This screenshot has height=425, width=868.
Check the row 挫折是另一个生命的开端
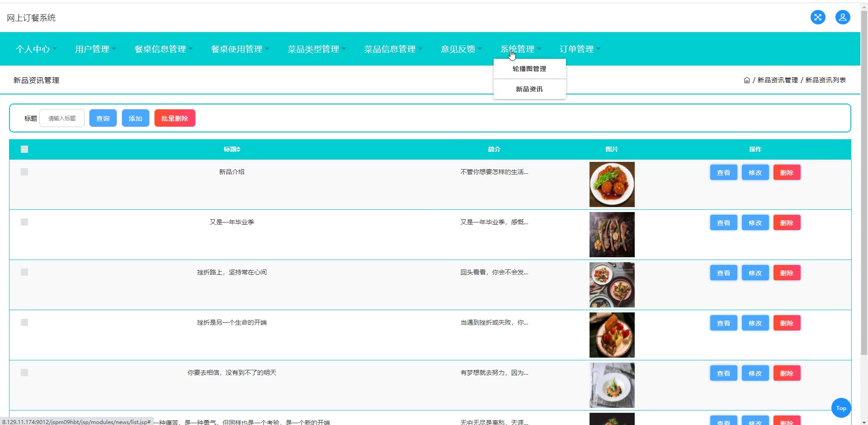coord(24,322)
